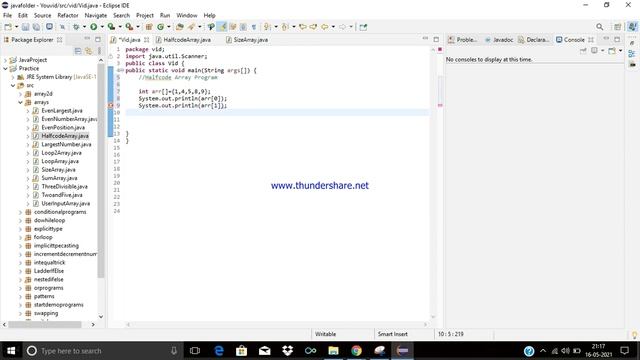This screenshot has width=640, height=360.
Task: Open the New dropdown arrow
Action: 17,27
